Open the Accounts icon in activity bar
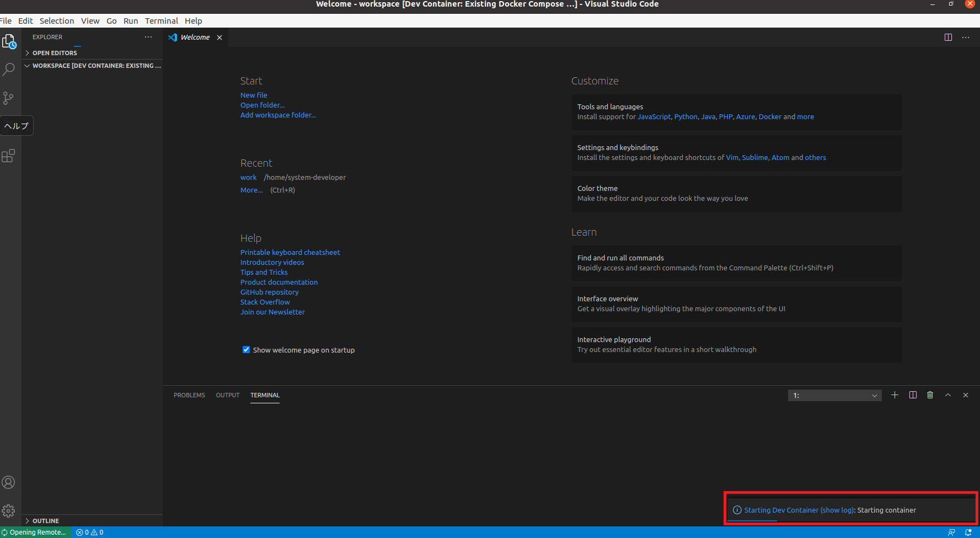The width and height of the screenshot is (980, 538). pyautogui.click(x=8, y=482)
